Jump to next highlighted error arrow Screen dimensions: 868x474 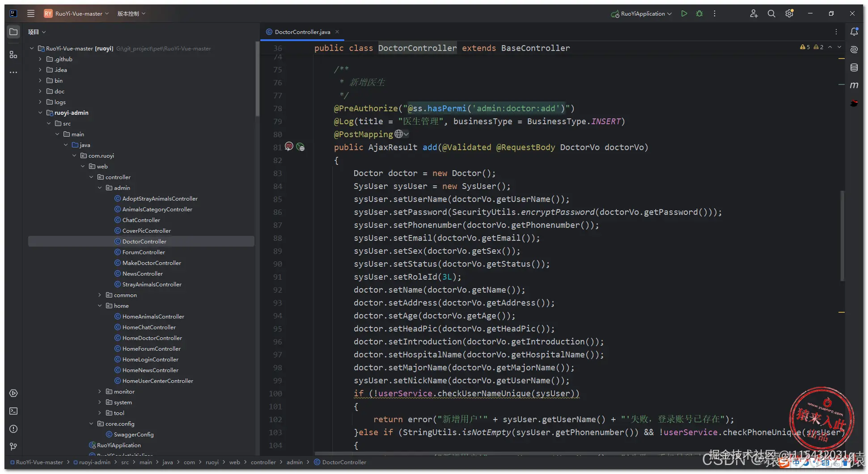pyautogui.click(x=839, y=47)
